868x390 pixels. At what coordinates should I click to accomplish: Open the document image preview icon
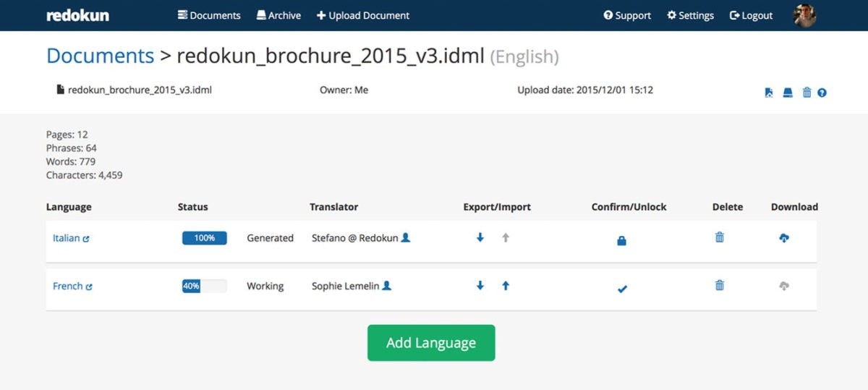(x=769, y=93)
